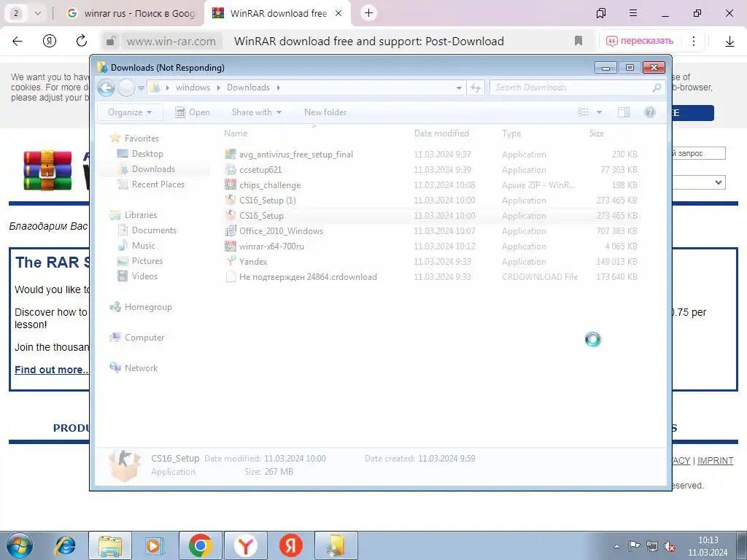Viewport: 747px width, 560px height.
Task: Open Windows Start menu orb
Action: pyautogui.click(x=20, y=545)
